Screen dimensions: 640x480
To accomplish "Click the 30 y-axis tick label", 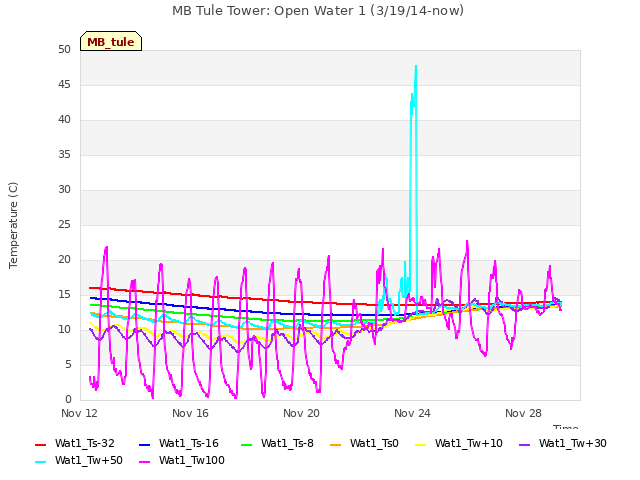I will click(x=64, y=190).
